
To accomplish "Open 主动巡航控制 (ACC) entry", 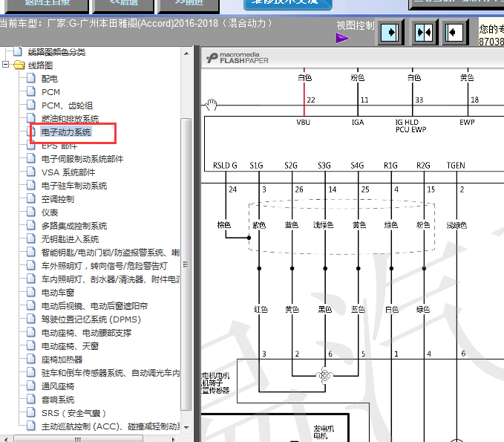I will (x=111, y=426).
